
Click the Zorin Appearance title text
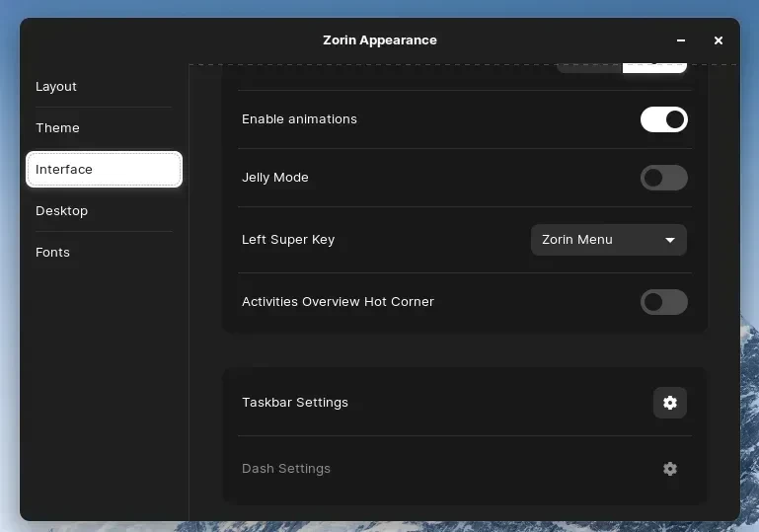pos(380,40)
